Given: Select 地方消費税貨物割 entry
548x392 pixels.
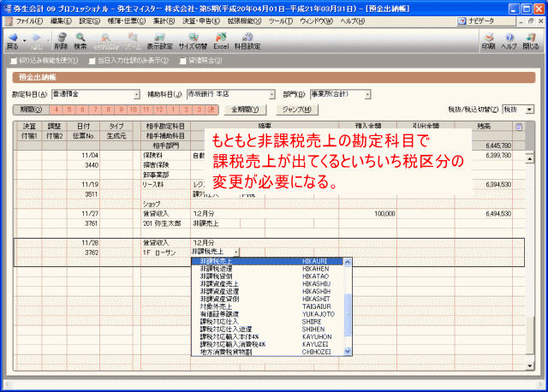Looking at the screenshot, I should tap(267, 352).
